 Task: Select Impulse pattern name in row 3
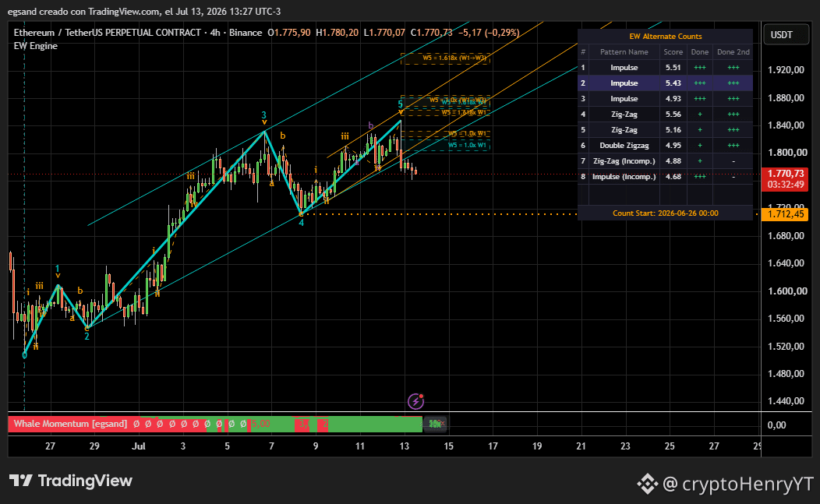click(624, 99)
